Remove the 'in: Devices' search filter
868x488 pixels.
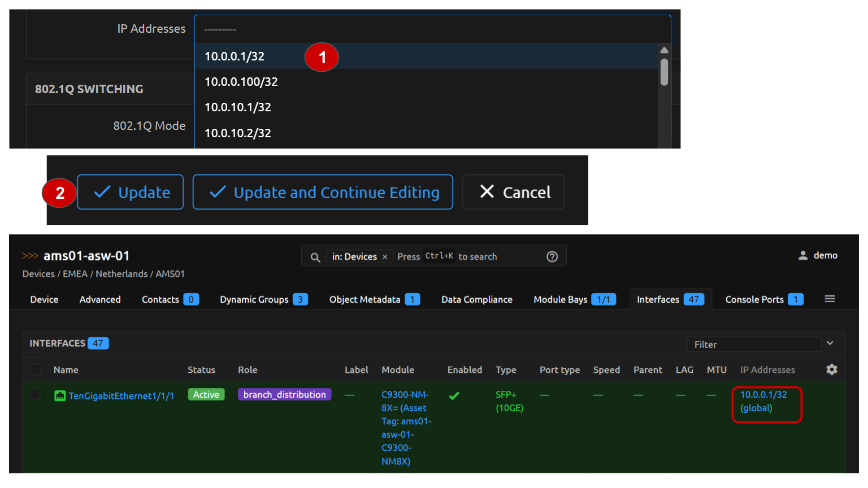click(385, 257)
